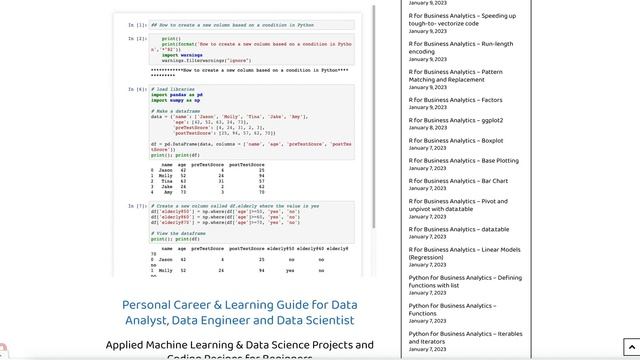Click 'January 7, 2023' under data.table post

pyautogui.click(x=427, y=238)
